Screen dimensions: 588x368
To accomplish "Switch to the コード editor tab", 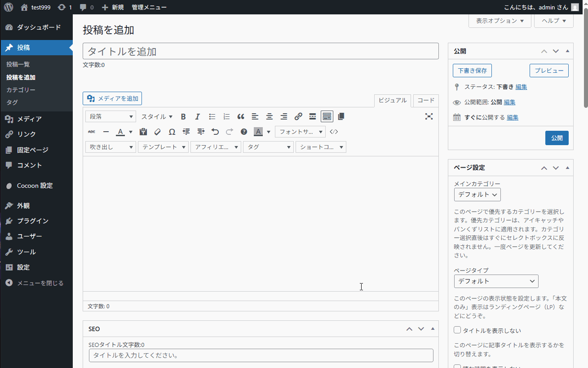I will point(426,101).
